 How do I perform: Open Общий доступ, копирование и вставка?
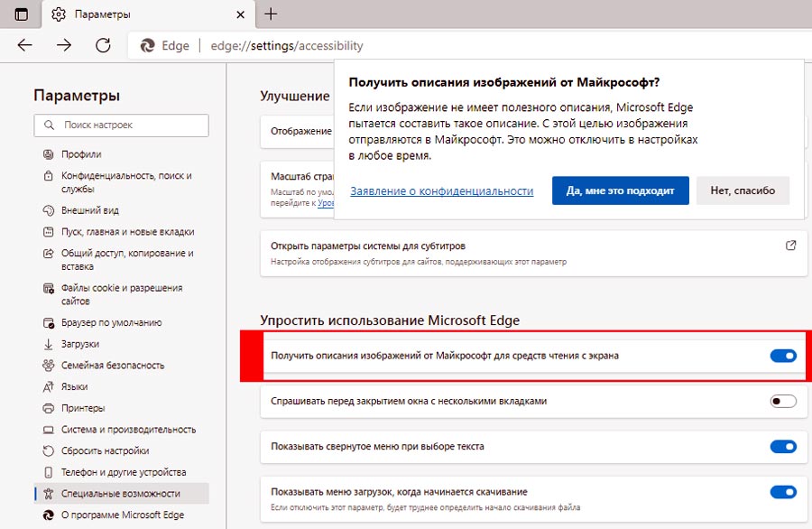(127, 260)
